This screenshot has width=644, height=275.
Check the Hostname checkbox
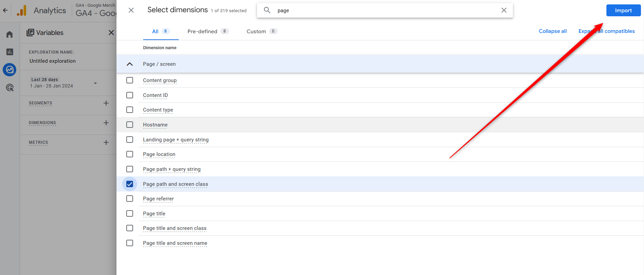[130, 125]
